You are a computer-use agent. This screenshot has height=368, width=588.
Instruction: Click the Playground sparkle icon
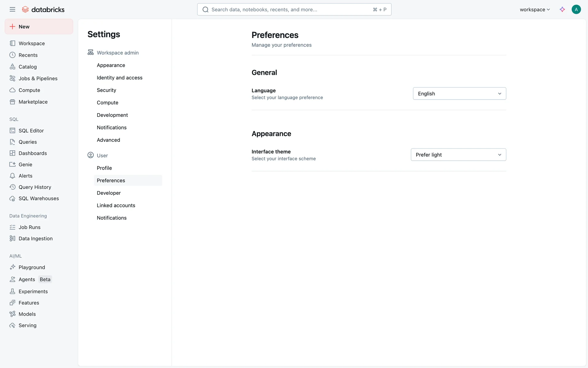pos(12,267)
